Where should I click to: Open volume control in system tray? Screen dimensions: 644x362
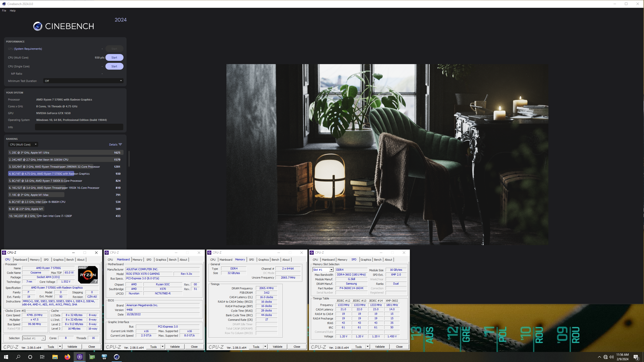pyautogui.click(x=612, y=357)
